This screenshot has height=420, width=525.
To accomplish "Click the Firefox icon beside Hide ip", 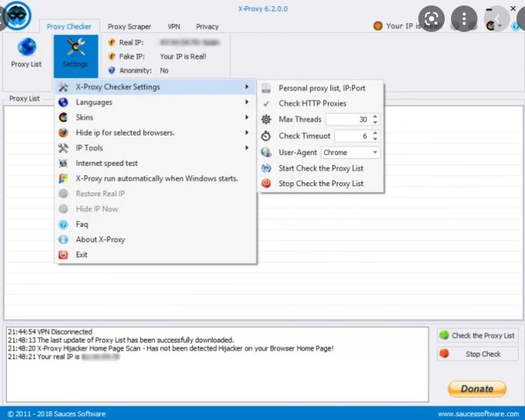I will (63, 132).
